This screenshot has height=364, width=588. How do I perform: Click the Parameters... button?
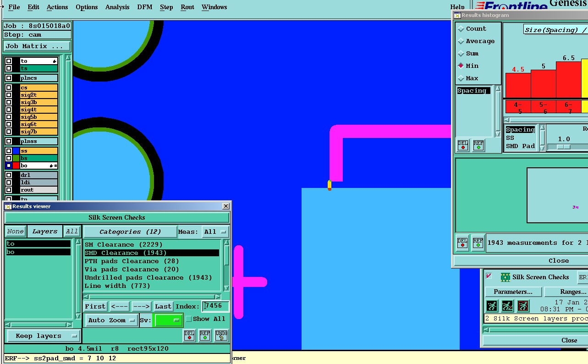513,292
